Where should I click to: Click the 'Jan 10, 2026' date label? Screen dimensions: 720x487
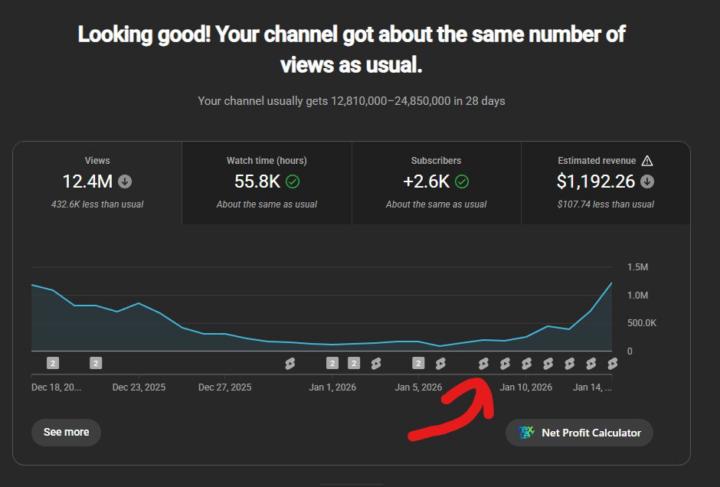(x=526, y=387)
